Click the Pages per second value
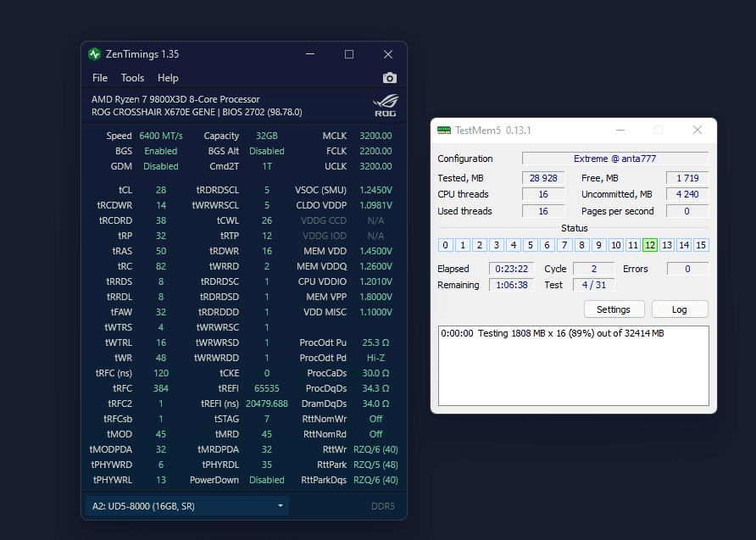 (687, 211)
